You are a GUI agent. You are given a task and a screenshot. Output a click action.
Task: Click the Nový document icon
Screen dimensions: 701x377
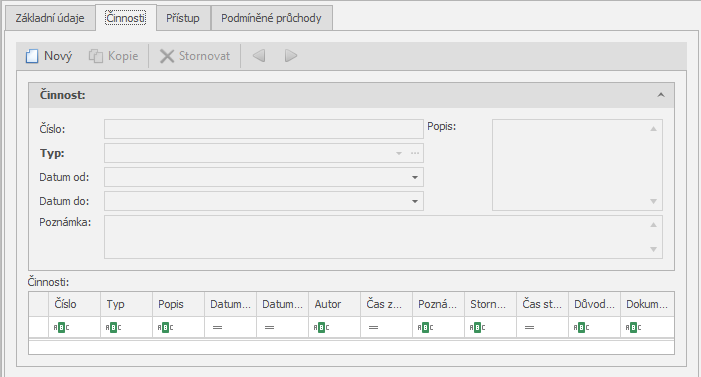point(32,56)
